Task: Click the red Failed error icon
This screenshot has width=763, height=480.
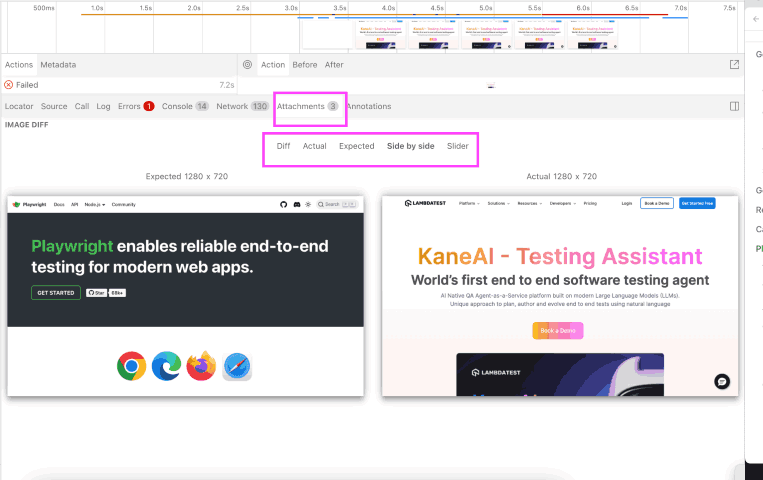Action: [9, 85]
